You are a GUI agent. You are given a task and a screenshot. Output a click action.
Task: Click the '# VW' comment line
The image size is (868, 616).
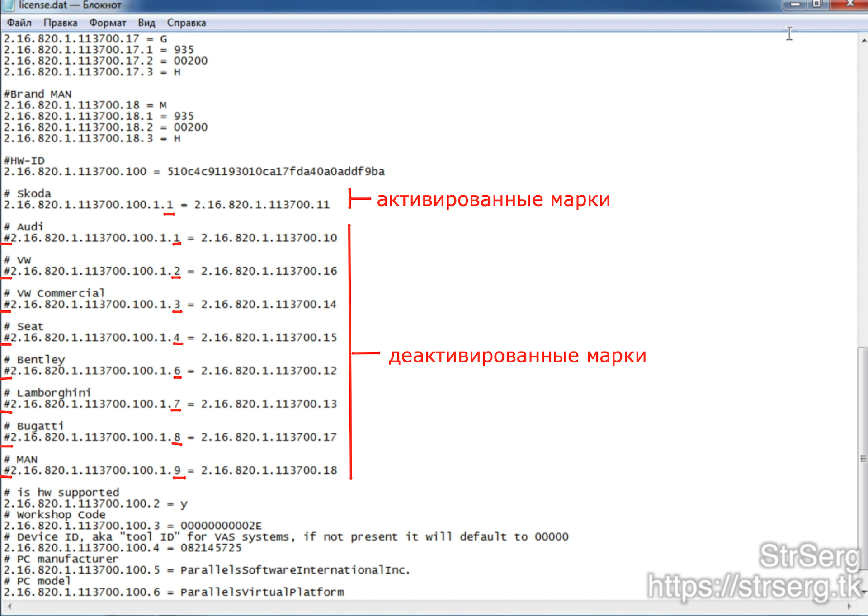pos(18,260)
